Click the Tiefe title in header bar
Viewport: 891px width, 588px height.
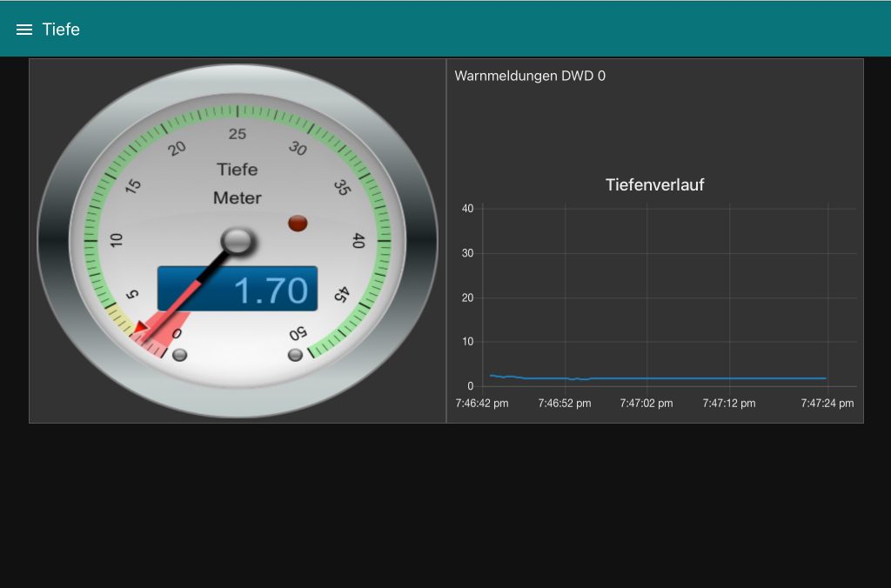coord(61,30)
